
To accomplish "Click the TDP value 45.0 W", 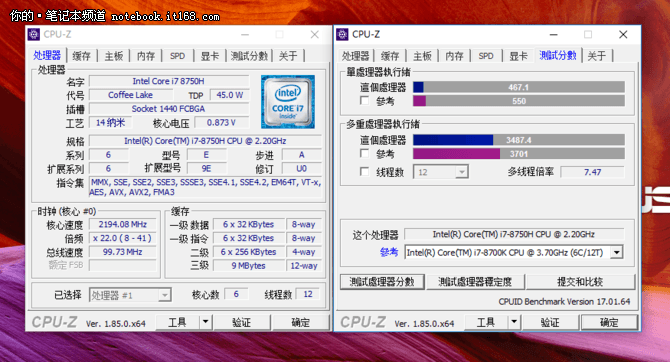I will [x=229, y=95].
